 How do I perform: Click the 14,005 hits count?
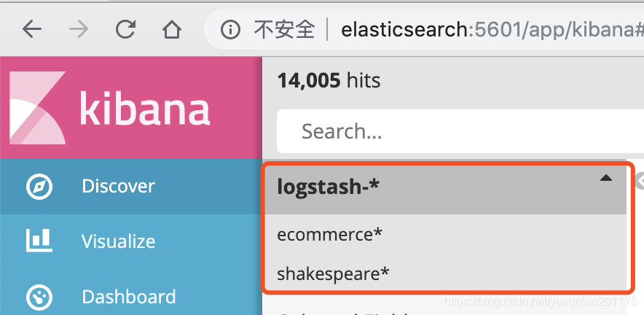tap(329, 81)
